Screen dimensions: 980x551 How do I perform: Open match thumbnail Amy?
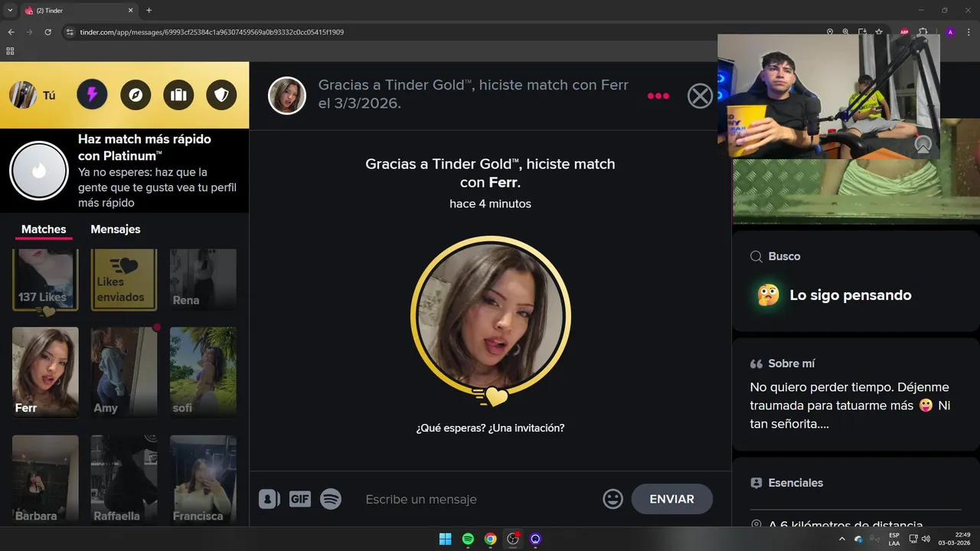(124, 373)
